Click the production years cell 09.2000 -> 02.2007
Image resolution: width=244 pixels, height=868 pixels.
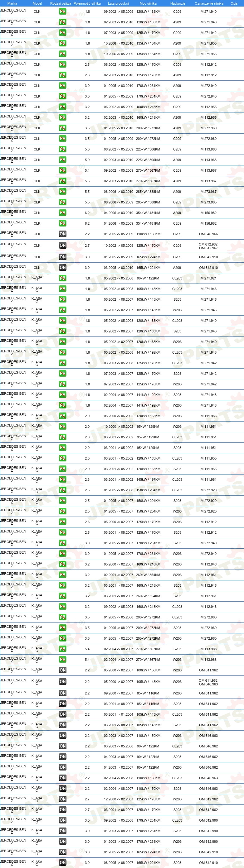[119, 693]
